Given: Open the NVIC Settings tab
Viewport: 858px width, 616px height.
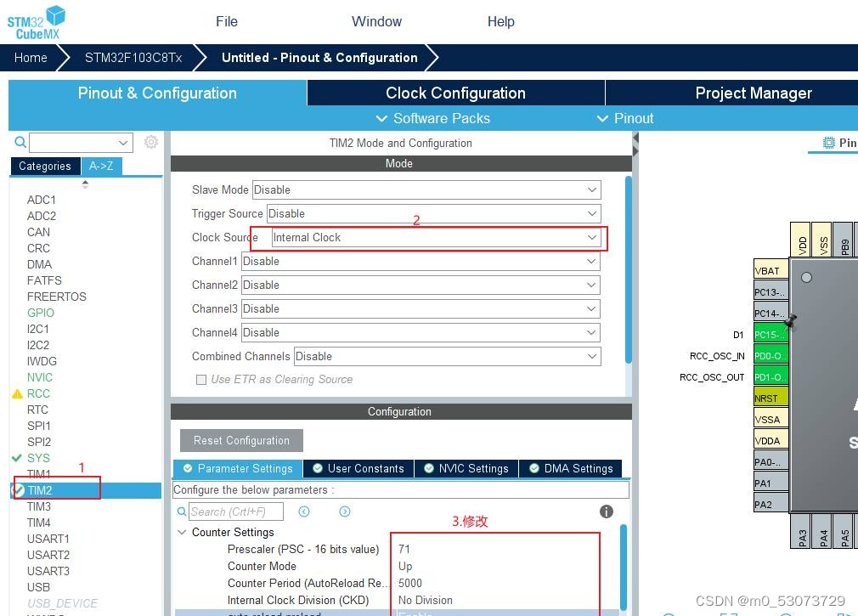Looking at the screenshot, I should [466, 469].
